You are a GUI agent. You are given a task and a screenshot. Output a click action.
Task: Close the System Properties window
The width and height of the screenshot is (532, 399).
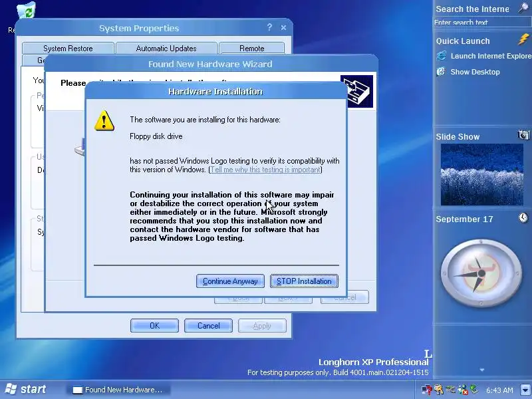tap(284, 28)
